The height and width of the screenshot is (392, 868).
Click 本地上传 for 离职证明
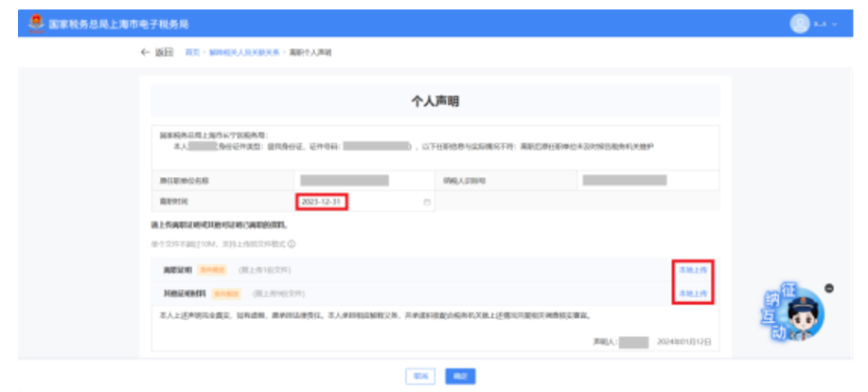(693, 270)
